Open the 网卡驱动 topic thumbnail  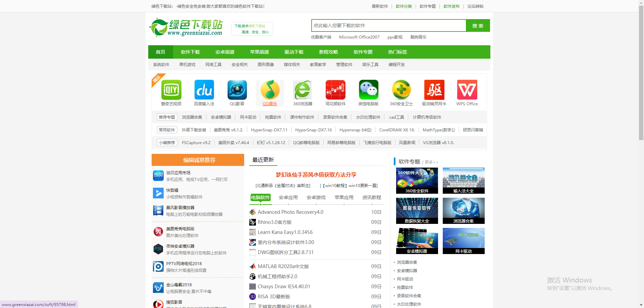[464, 241]
